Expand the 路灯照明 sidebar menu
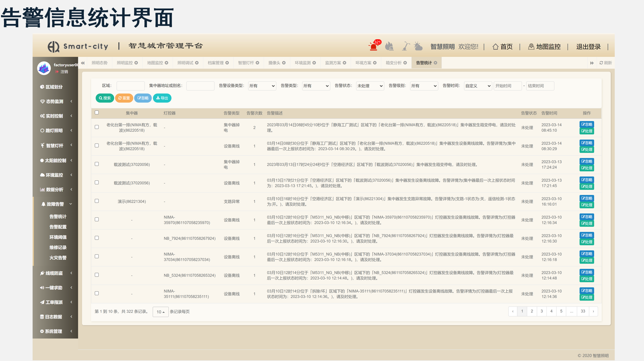 pyautogui.click(x=56, y=131)
